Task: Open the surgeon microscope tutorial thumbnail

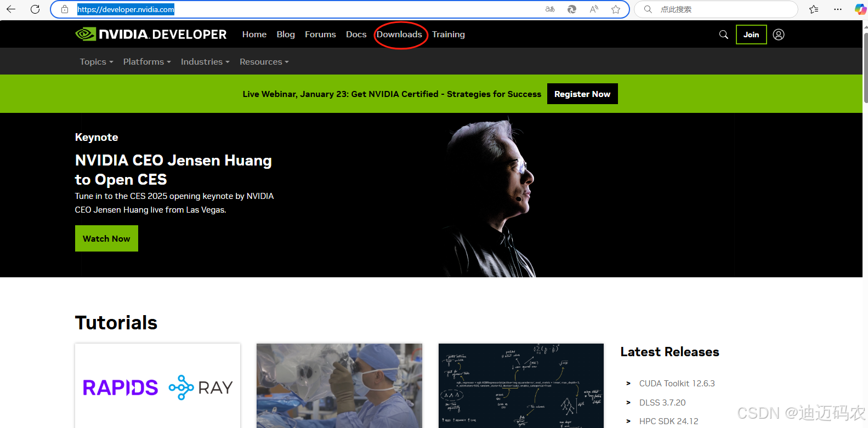Action: coord(339,386)
